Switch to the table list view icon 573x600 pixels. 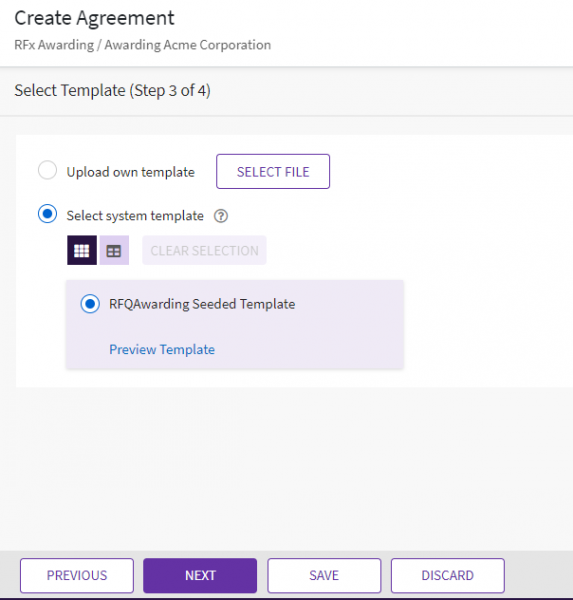114,250
